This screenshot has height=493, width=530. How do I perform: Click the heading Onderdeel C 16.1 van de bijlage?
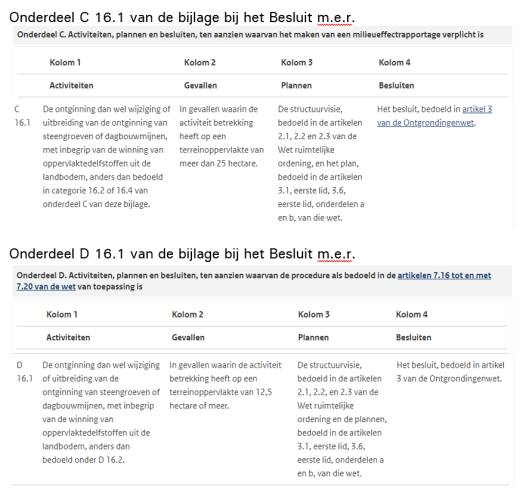[182, 17]
